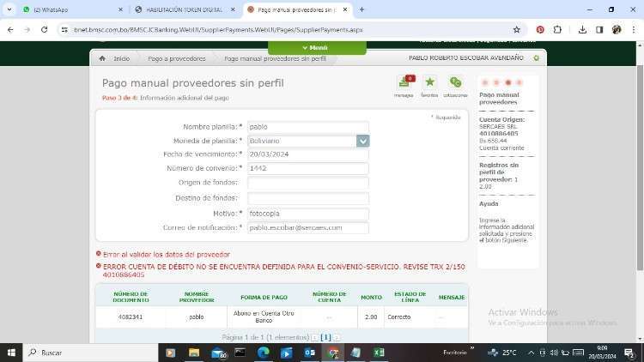The height and width of the screenshot is (362, 644).
Task: Click the Inicio home icon
Action: (x=102, y=58)
